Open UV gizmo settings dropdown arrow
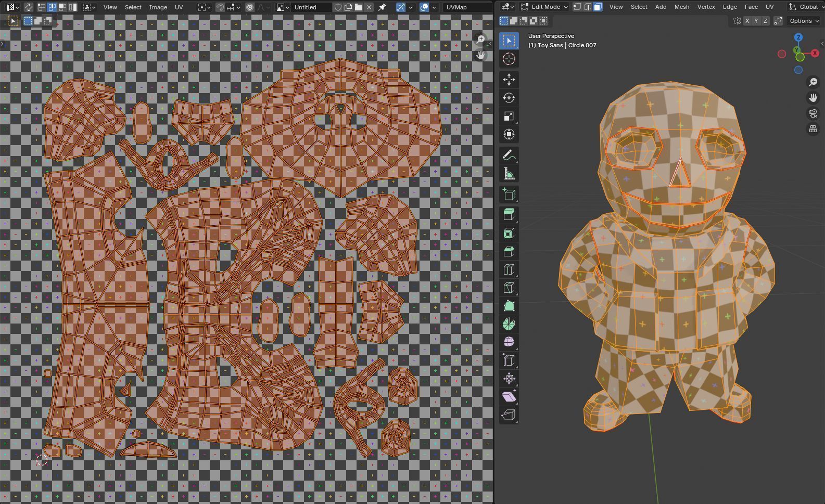825x504 pixels. (x=411, y=7)
